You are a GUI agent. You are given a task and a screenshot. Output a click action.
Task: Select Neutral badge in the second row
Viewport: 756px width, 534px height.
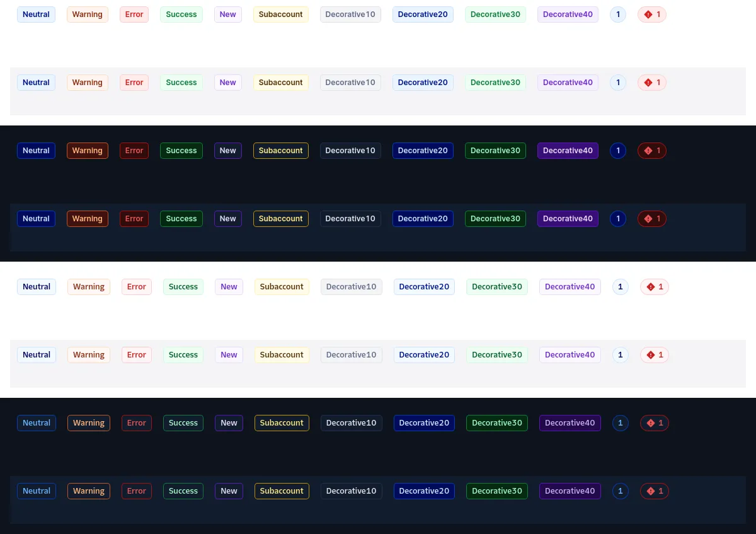tap(36, 83)
